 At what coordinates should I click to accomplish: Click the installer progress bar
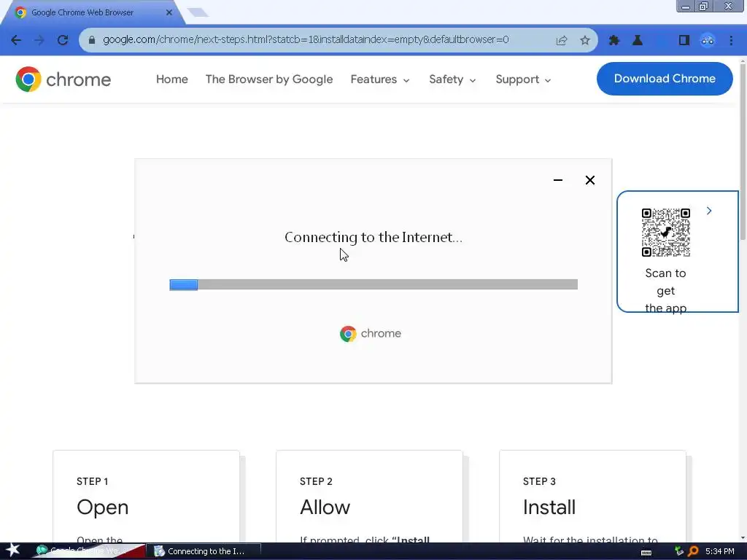(x=373, y=285)
